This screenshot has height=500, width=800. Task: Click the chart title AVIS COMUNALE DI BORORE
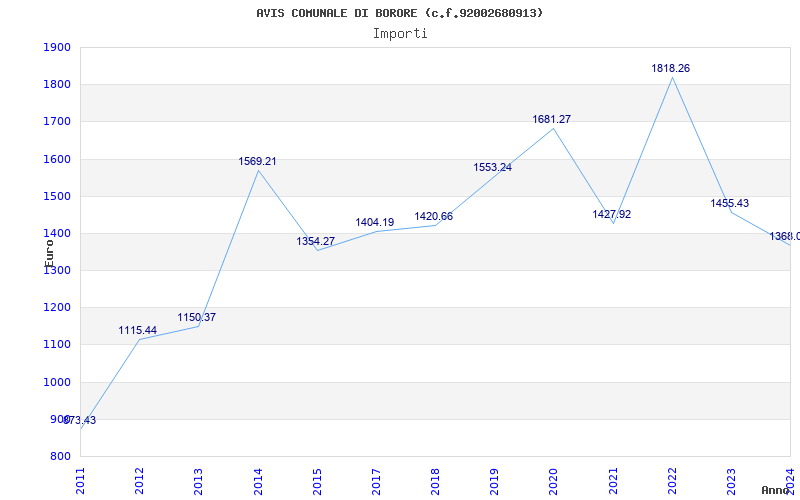coord(399,13)
